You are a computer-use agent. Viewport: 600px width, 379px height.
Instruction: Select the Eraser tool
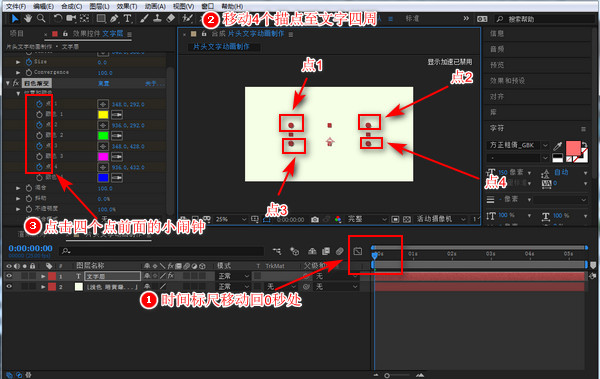point(171,18)
